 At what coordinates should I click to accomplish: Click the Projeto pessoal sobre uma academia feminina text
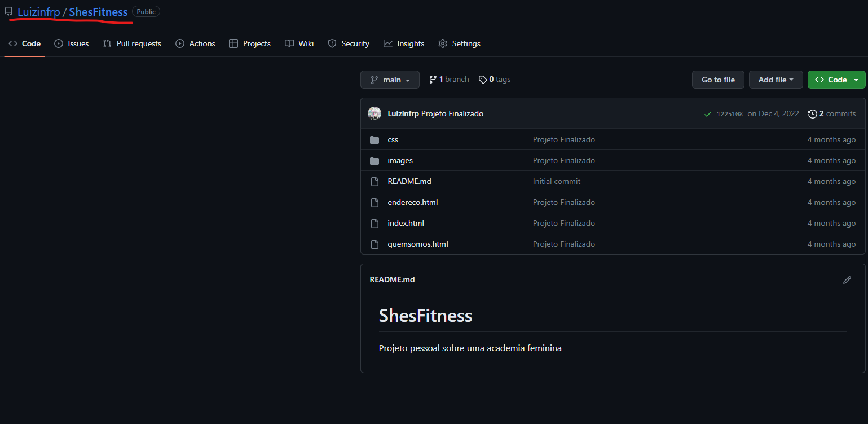click(470, 348)
